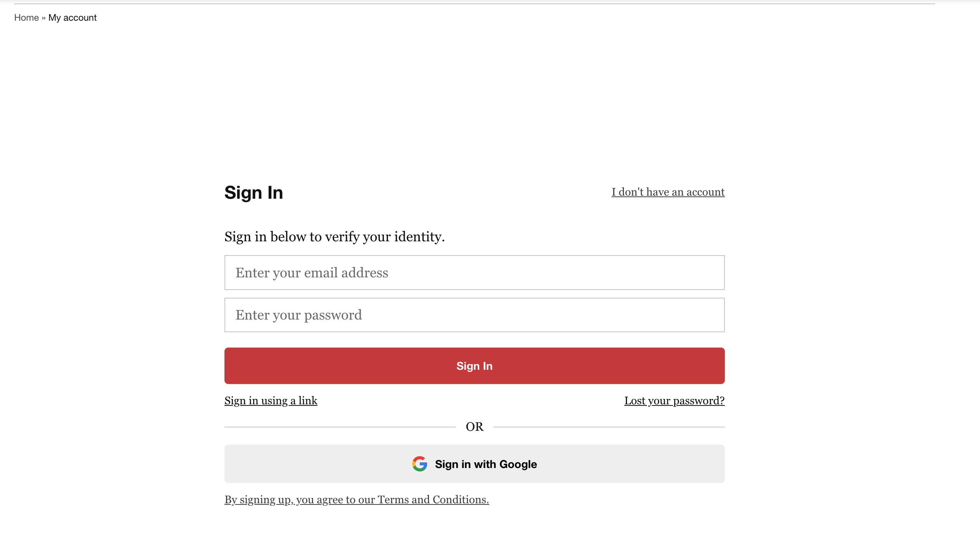This screenshot has width=980, height=534.
Task: Open the Terms and Conditions link
Action: pyautogui.click(x=357, y=499)
